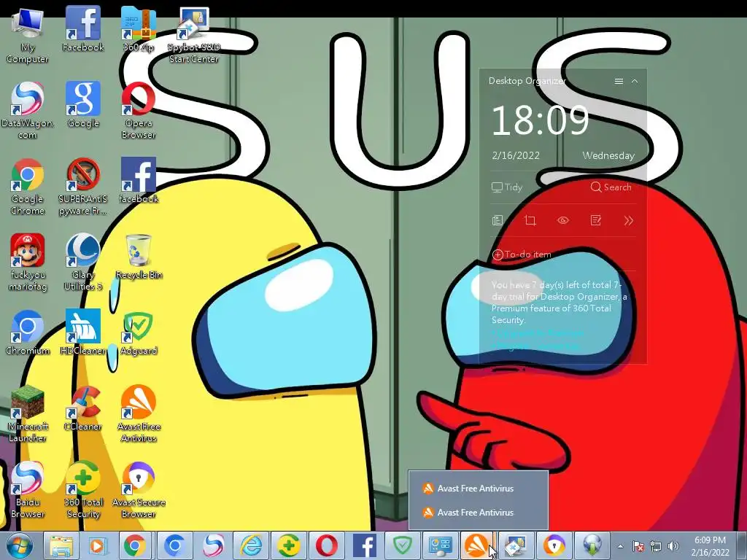Launch the 360 Zip desktop shortcut
747x560 pixels.
(x=138, y=29)
